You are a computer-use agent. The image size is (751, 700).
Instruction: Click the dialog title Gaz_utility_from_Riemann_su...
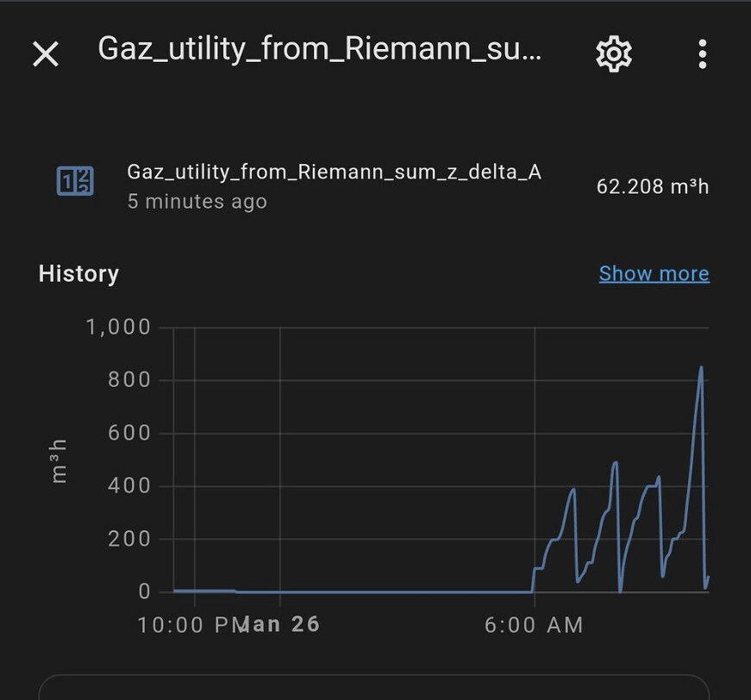[320, 48]
